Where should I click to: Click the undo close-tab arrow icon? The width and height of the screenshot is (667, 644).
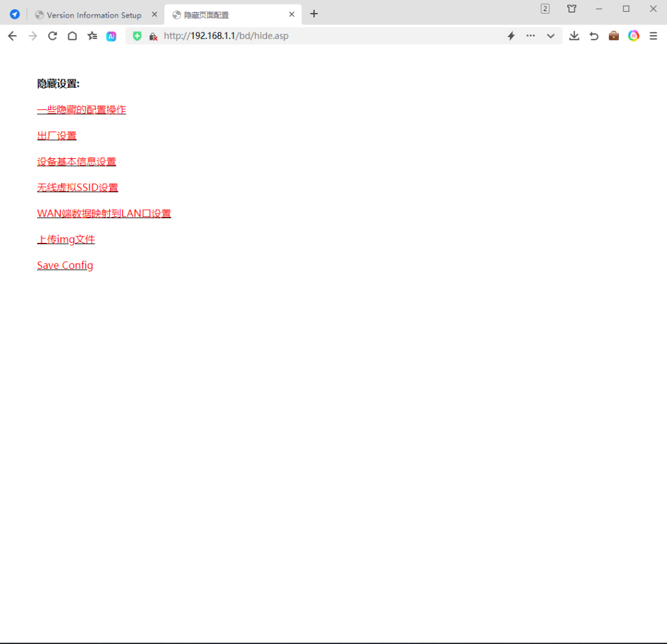click(594, 36)
